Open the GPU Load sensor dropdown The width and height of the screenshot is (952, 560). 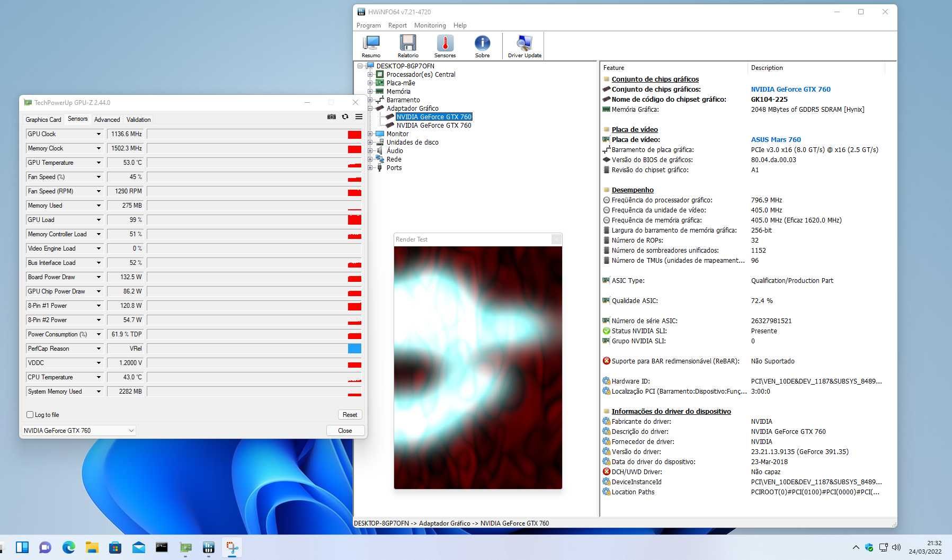(99, 220)
